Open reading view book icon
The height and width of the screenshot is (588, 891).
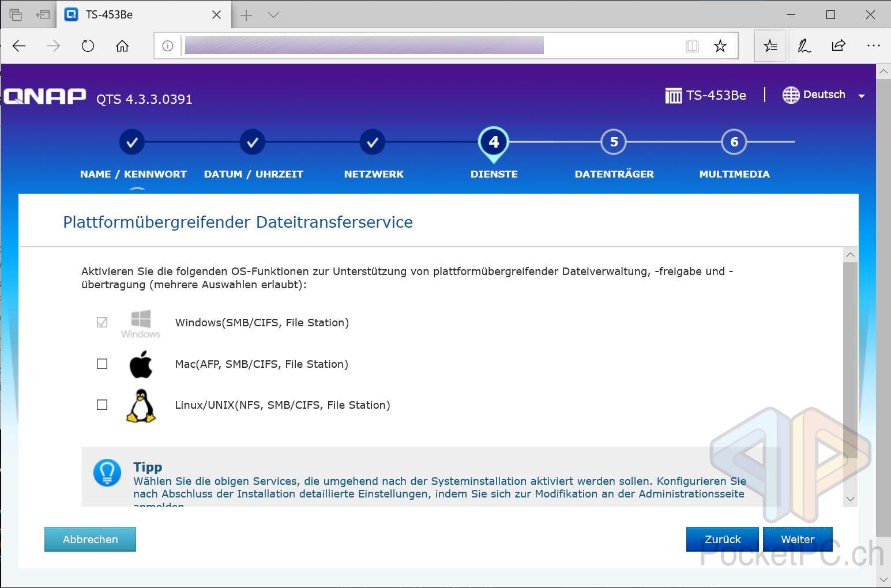pyautogui.click(x=692, y=46)
